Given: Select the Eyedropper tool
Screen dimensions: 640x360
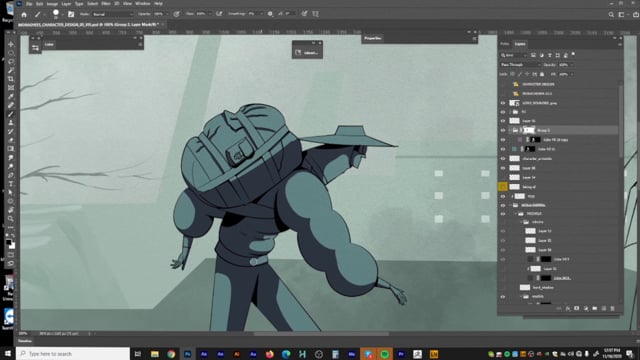Looking at the screenshot, I should click(11, 96).
